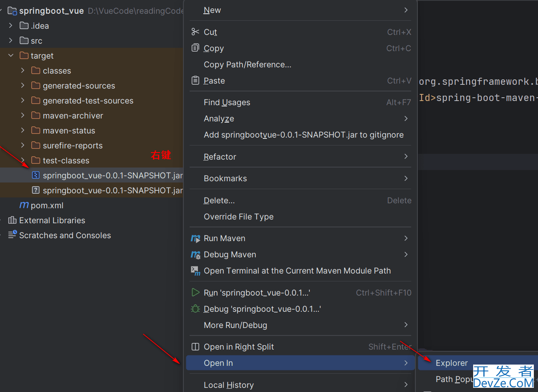This screenshot has height=392, width=538.
Task: Collapse the target folder chevron
Action: (11, 55)
